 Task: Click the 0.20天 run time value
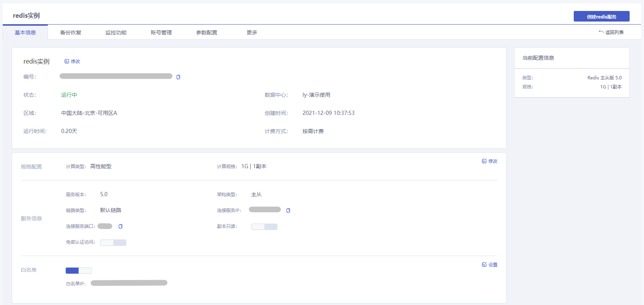[69, 131]
